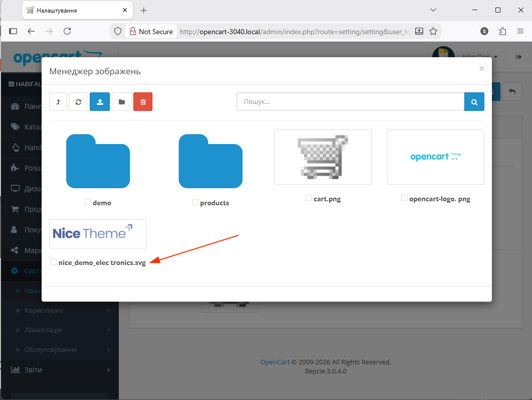The width and height of the screenshot is (532, 400).
Task: Click the nice_demo_electronics.svg file name
Action: pos(102,262)
